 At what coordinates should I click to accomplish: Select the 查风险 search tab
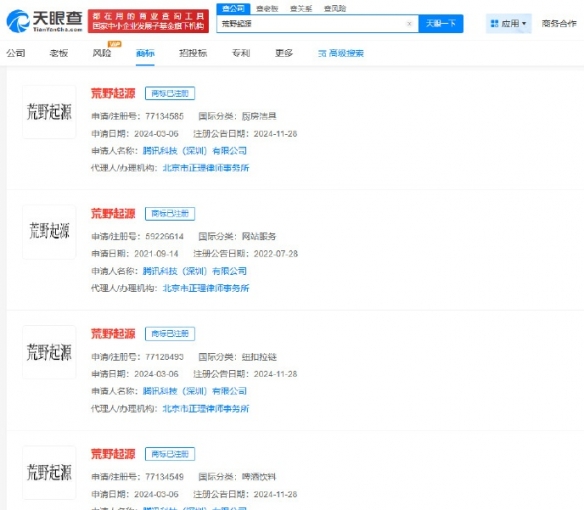335,9
